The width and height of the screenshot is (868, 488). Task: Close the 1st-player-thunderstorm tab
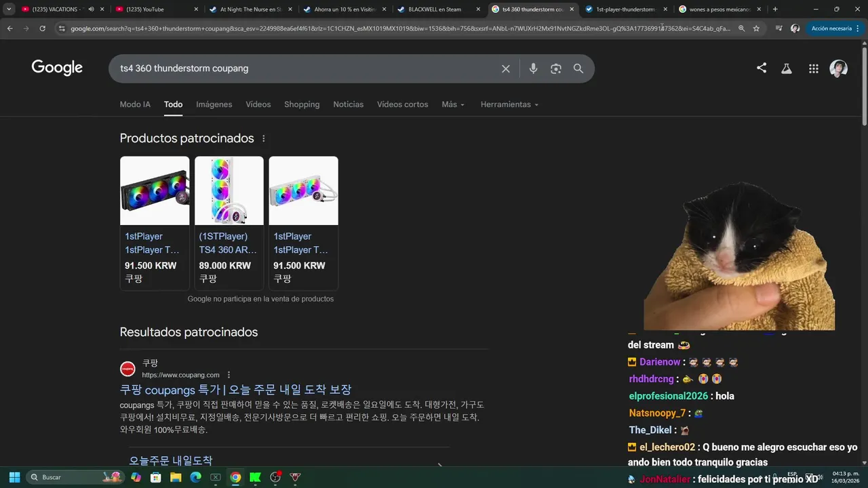point(665,9)
